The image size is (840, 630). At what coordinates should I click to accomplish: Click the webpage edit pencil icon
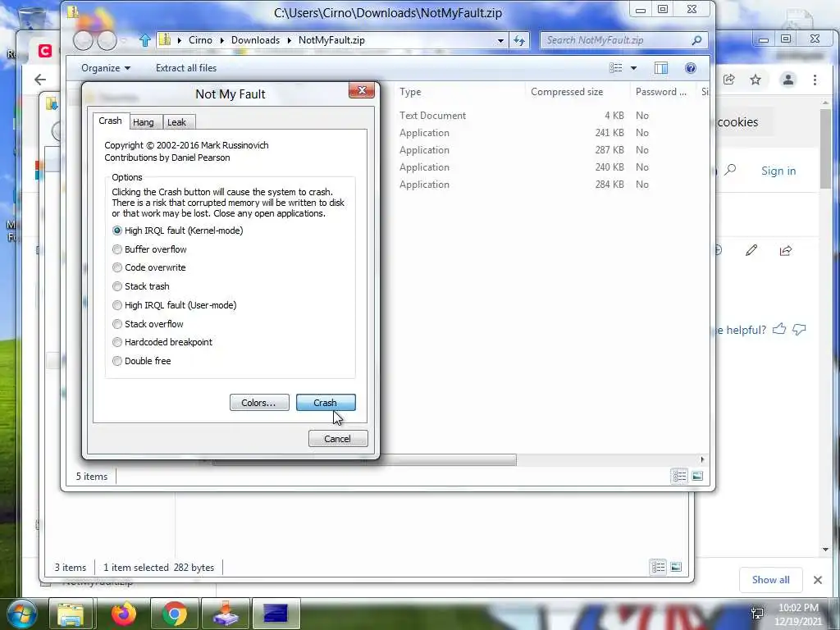coord(751,250)
